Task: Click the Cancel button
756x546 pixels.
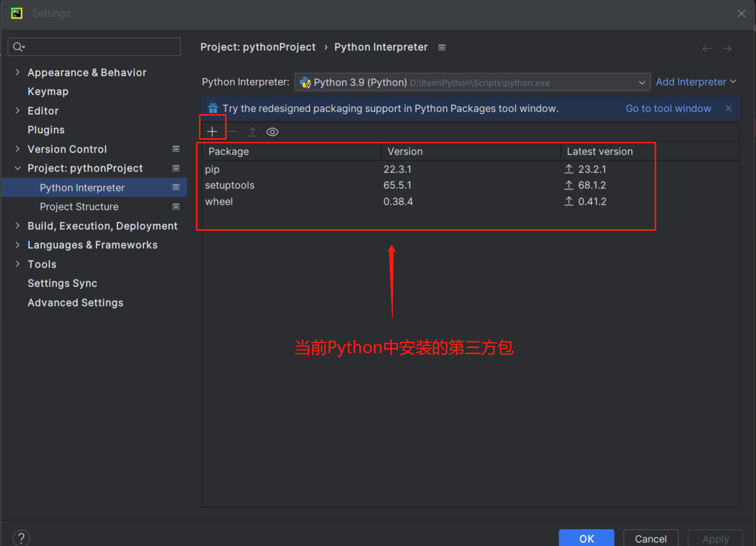Action: pyautogui.click(x=651, y=538)
